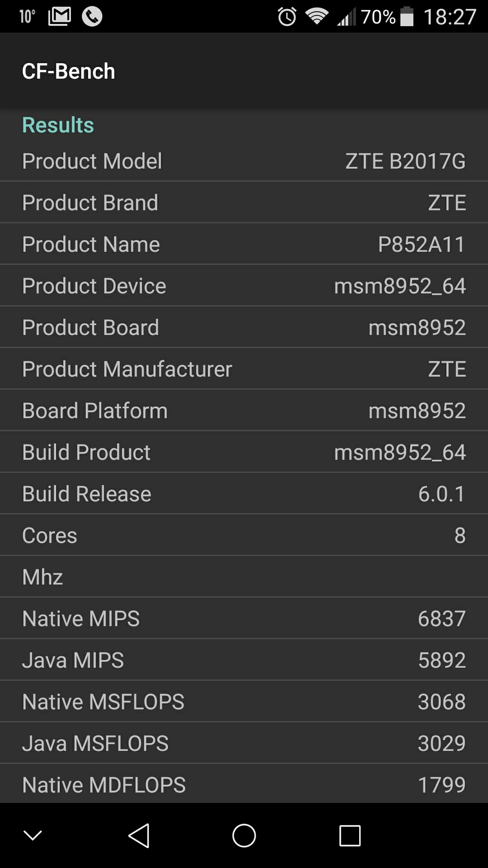Tap the Product Manufacturer row
This screenshot has width=488, height=868.
click(244, 369)
